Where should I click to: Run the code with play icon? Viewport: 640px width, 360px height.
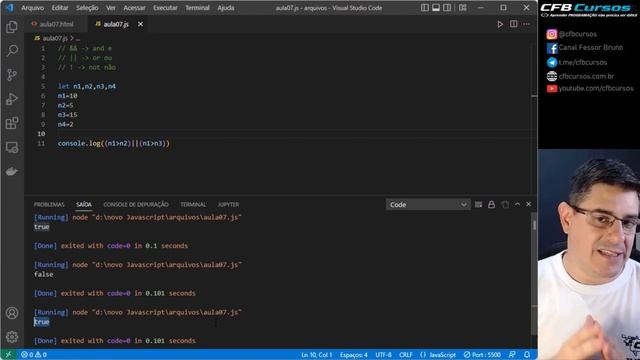[500, 24]
